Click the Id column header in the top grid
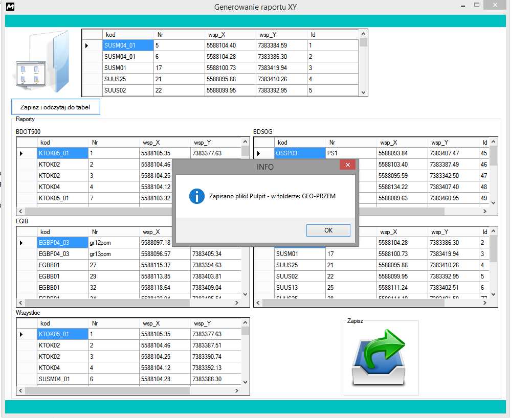532x418 pixels. pos(333,35)
